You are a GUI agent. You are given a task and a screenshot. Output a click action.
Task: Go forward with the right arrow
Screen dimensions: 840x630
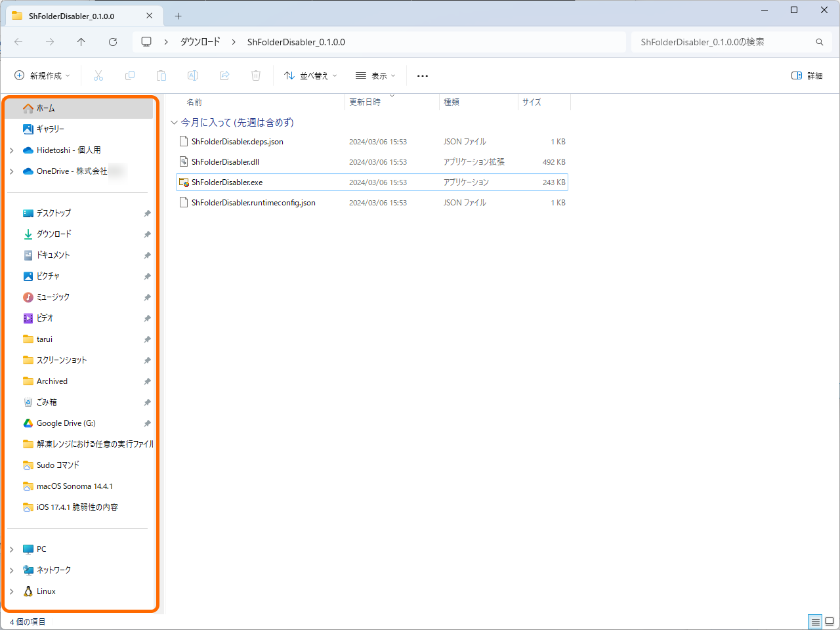point(50,42)
